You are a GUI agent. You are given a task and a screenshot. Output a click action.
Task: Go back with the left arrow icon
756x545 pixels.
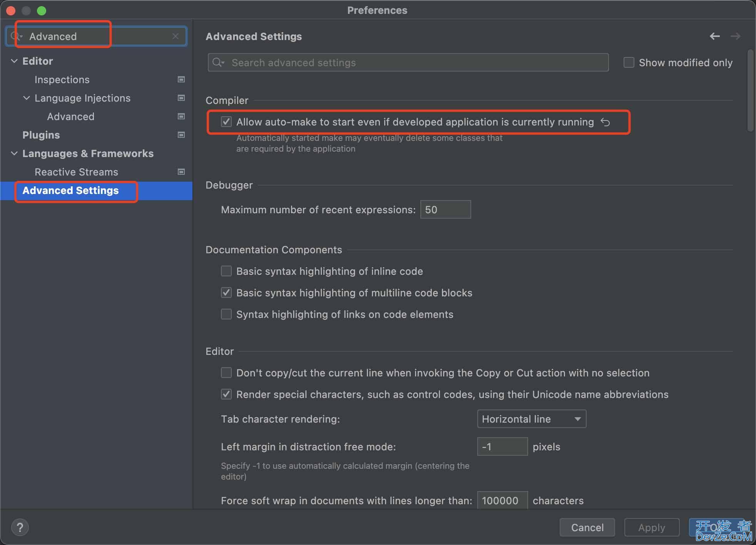(715, 36)
